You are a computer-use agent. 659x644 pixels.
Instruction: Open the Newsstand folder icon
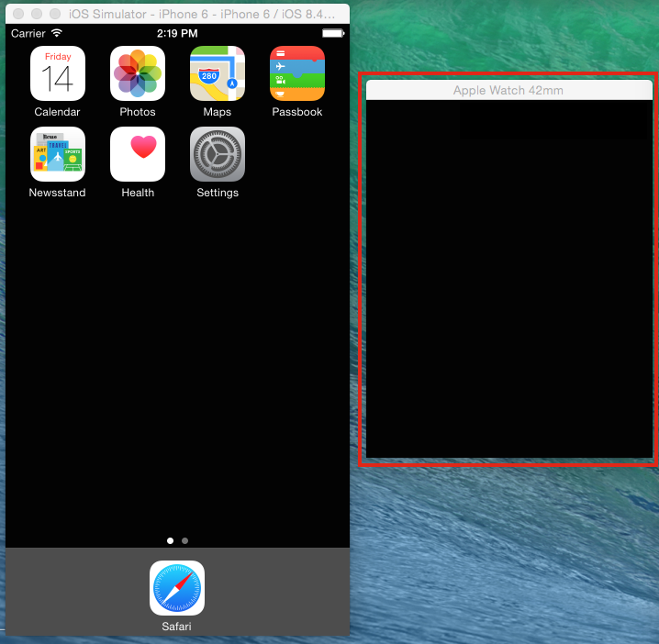pyautogui.click(x=58, y=154)
